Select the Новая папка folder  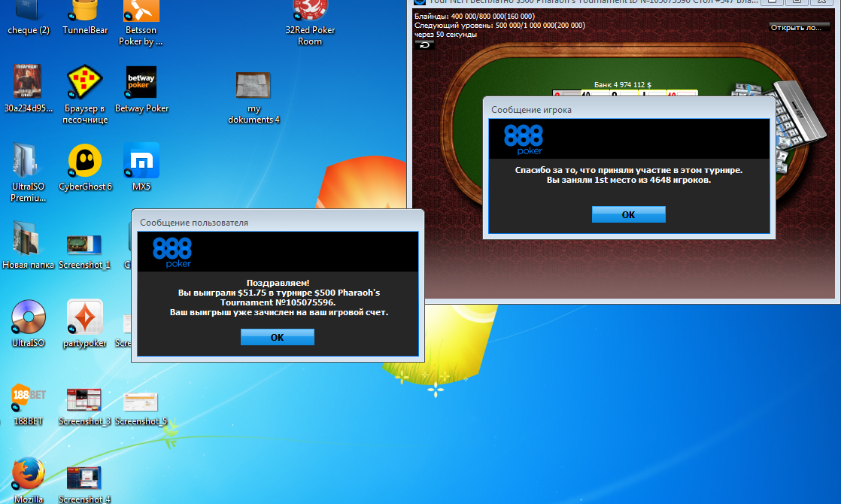click(29, 245)
